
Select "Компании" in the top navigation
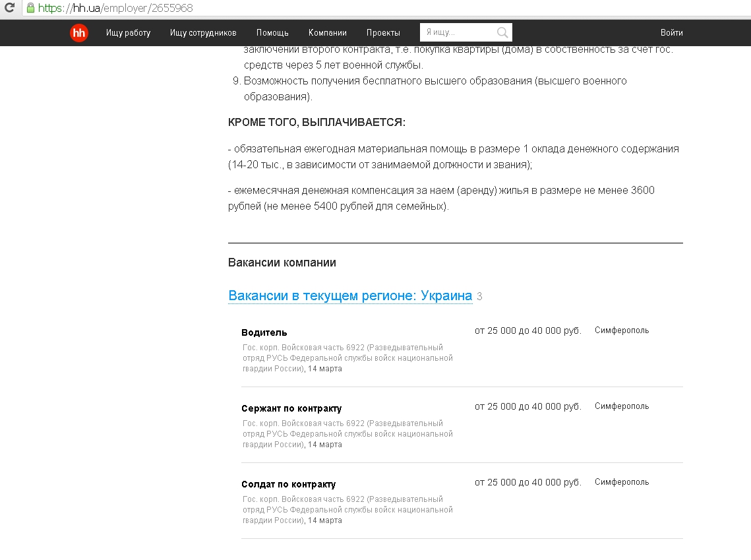point(327,32)
